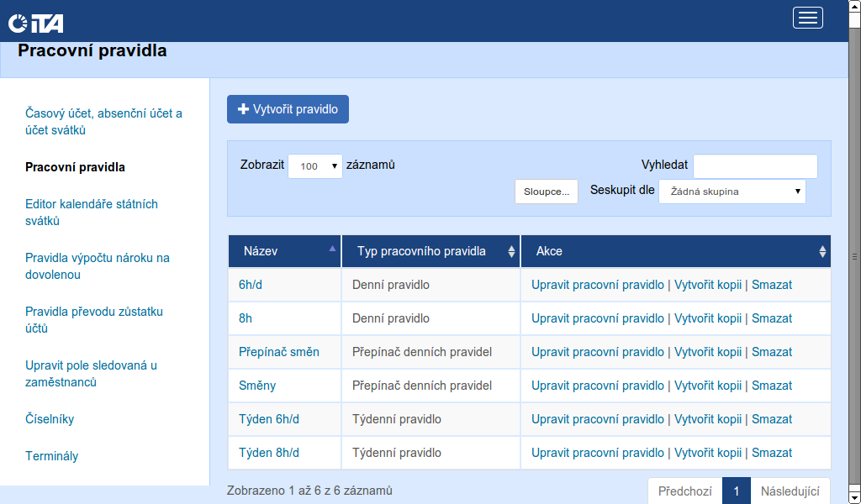Open the Sloupce column chooser
Screen dimensions: 861x504
[546, 192]
